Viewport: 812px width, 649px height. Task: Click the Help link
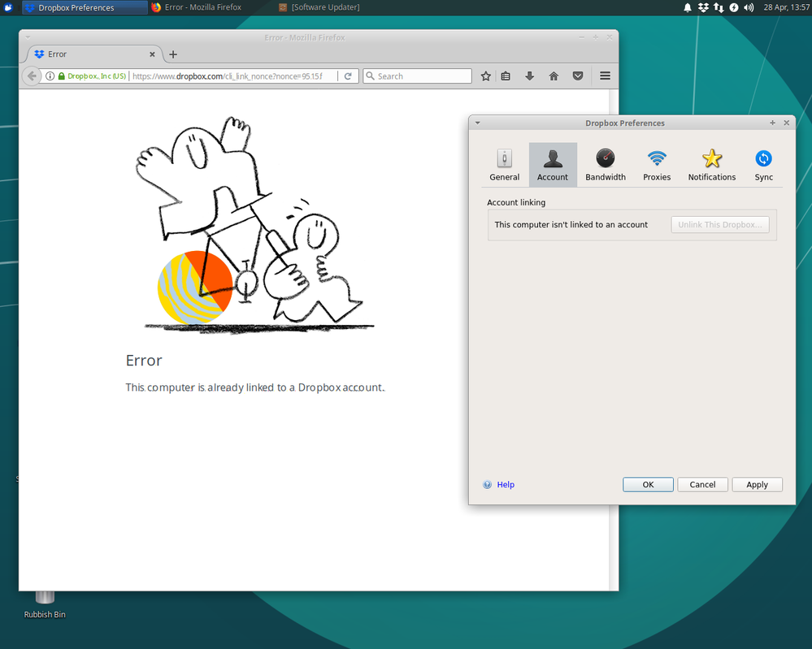click(506, 485)
